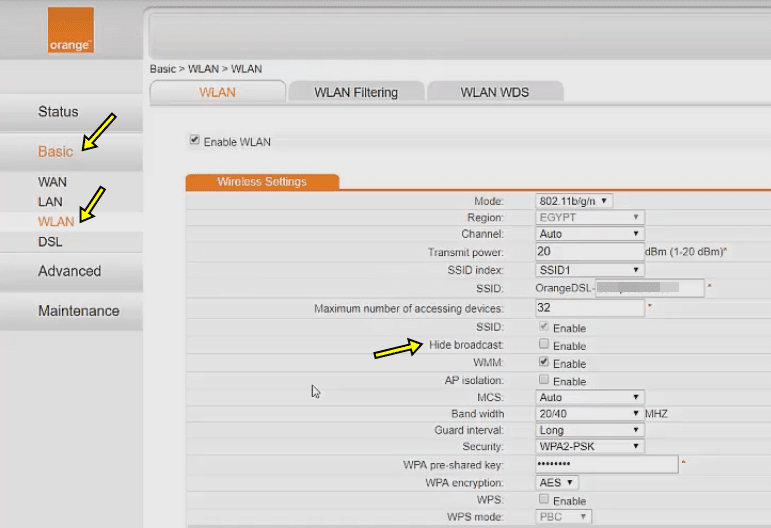Open the Region dropdown showing EGYPT

(590, 217)
